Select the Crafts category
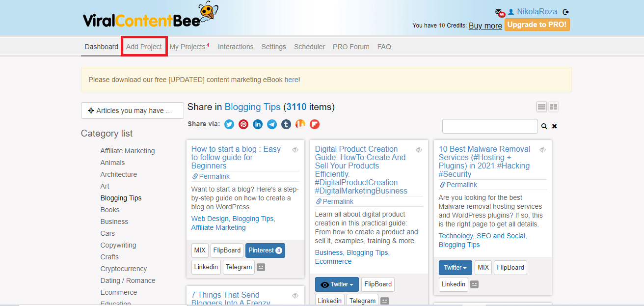Image resolution: width=644 pixels, height=306 pixels. (x=109, y=257)
